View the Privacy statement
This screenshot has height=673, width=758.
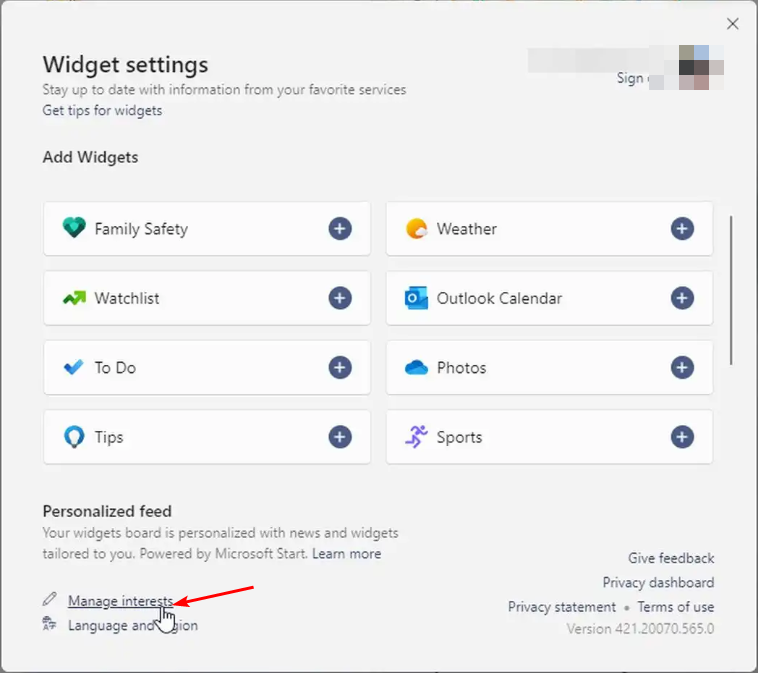(562, 607)
